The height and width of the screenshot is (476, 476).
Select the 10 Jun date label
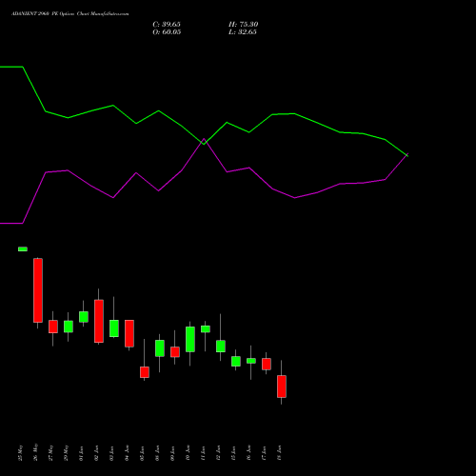[x=188, y=453]
